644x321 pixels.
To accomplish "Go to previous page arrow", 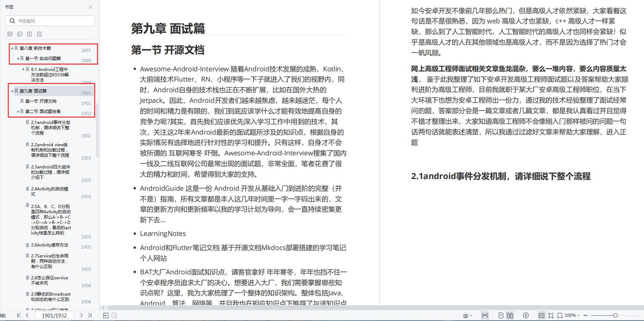I will click(x=27, y=315).
